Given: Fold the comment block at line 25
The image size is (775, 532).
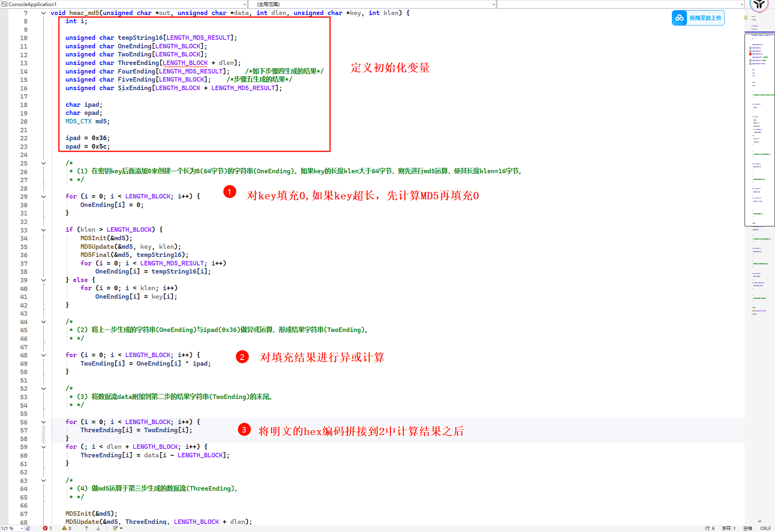Looking at the screenshot, I should (x=43, y=163).
